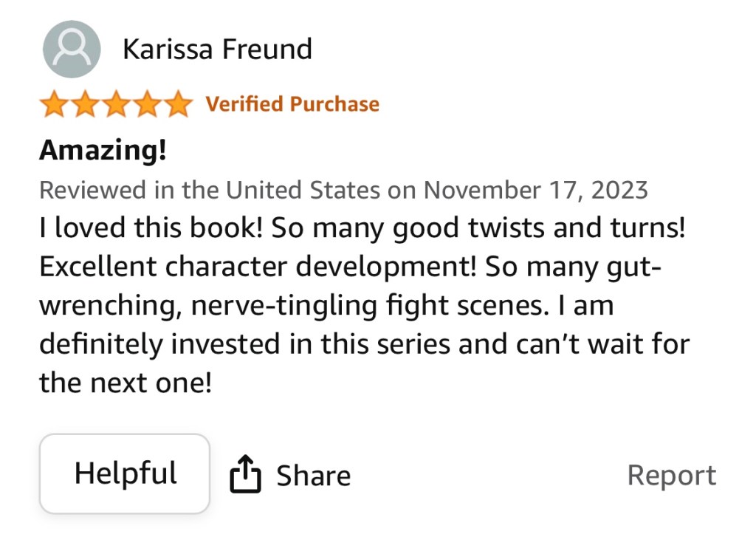756x554 pixels.
Task: Click the fifth orange rating star
Action: click(177, 104)
